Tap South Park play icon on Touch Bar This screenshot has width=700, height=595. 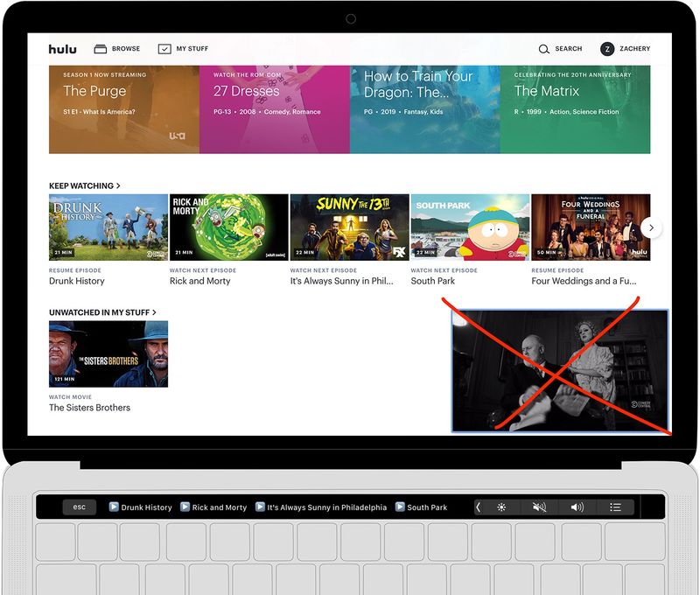pyautogui.click(x=400, y=507)
